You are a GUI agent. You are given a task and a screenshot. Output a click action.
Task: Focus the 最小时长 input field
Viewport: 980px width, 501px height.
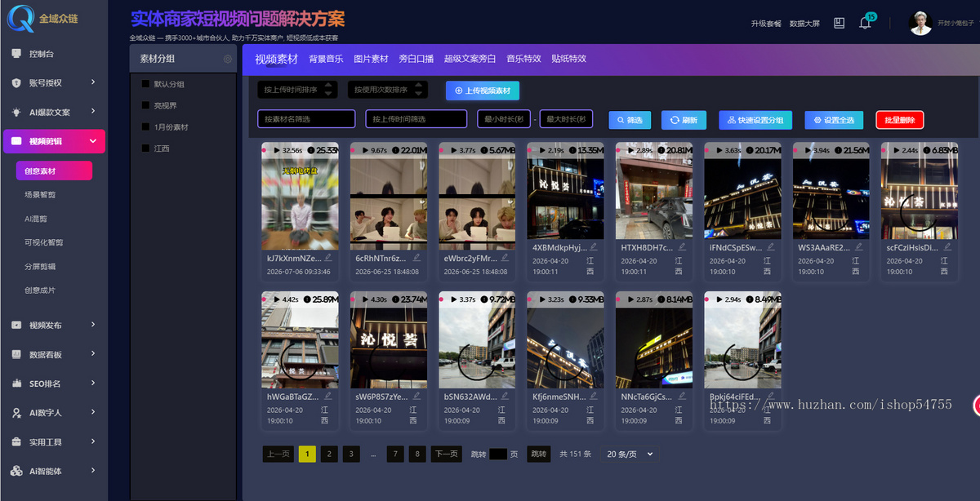click(x=504, y=119)
